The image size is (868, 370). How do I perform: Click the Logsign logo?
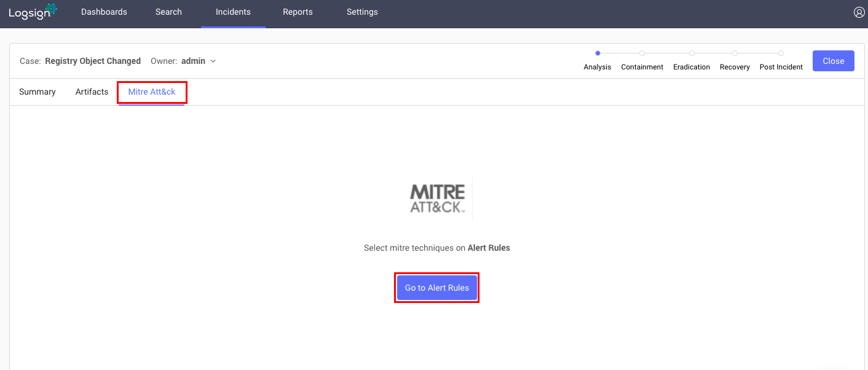coord(33,12)
